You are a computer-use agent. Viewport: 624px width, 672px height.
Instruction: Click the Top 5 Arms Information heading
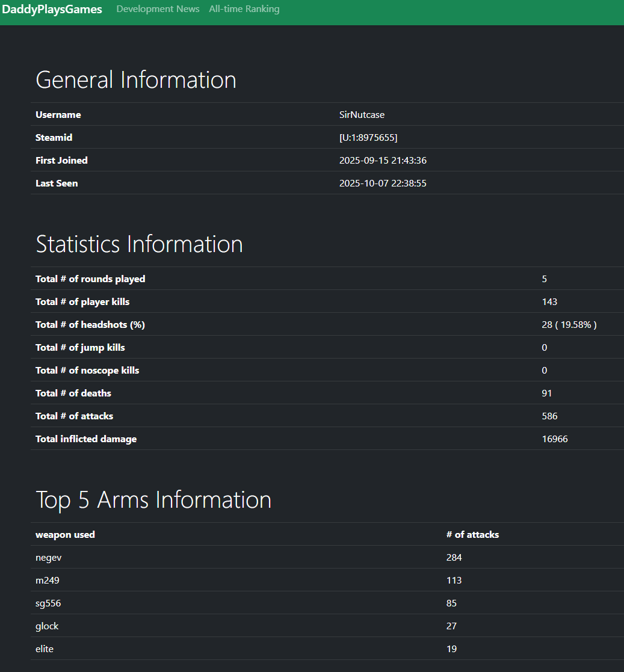point(153,500)
